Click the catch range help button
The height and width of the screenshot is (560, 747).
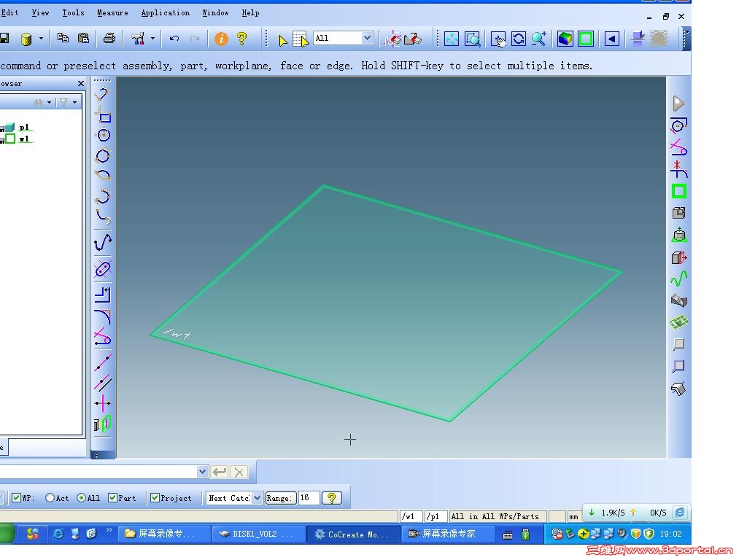[332, 498]
